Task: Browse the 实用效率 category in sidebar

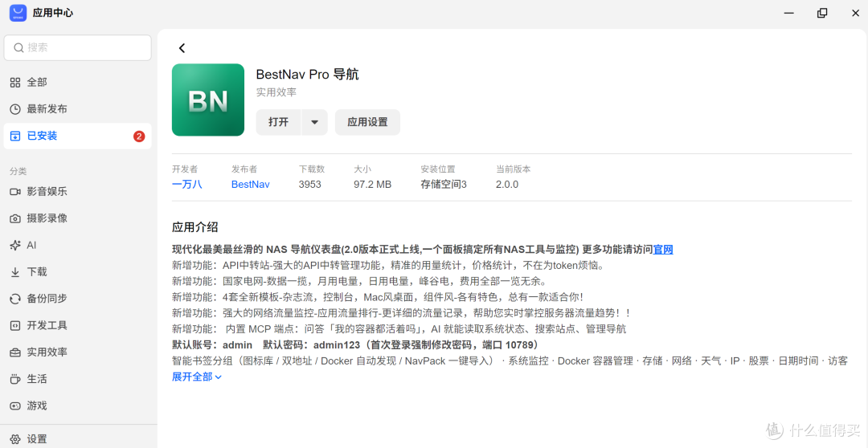Action: [77, 352]
